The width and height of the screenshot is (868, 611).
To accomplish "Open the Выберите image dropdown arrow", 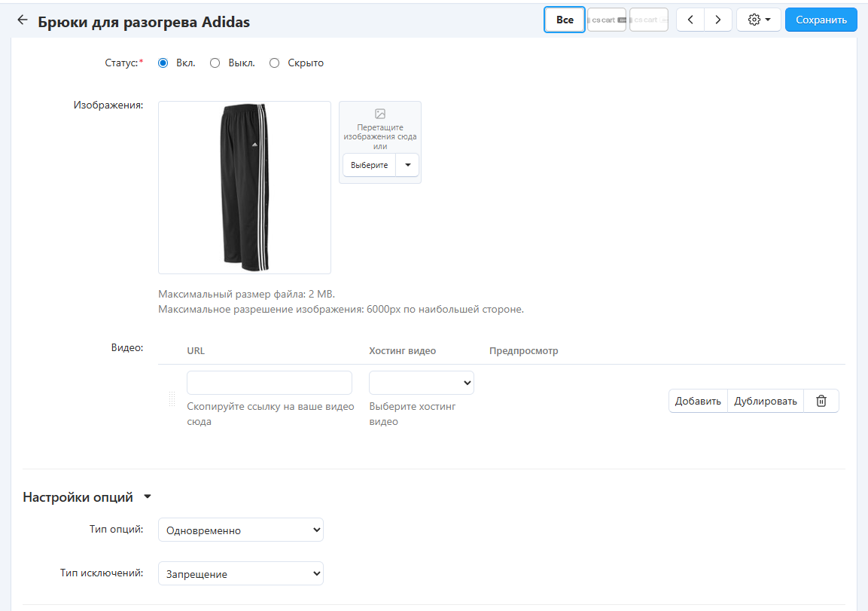I will [x=408, y=165].
